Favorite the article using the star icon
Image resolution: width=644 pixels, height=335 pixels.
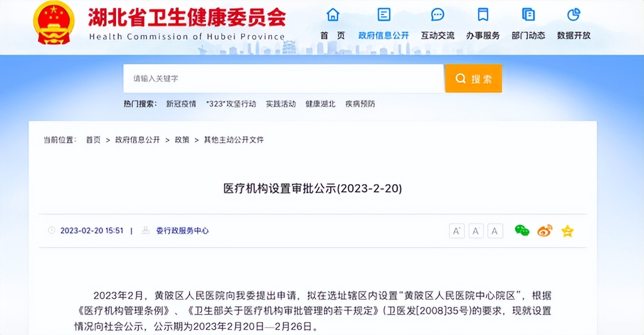click(567, 231)
